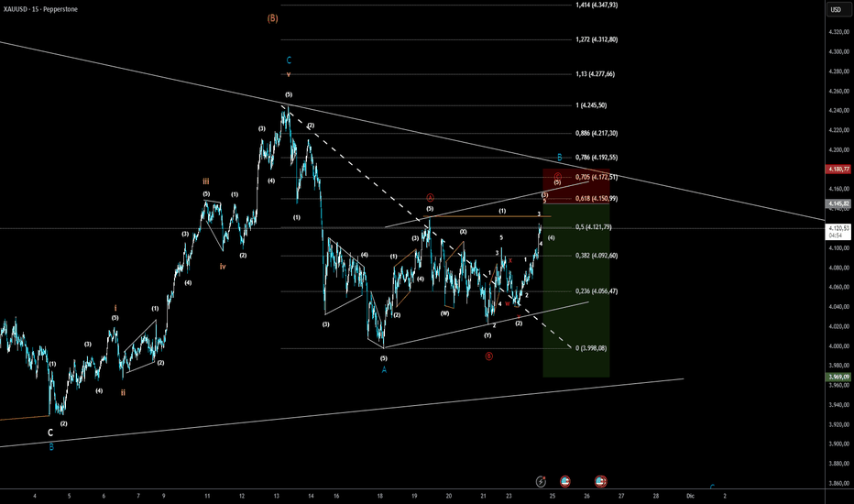Select the orange (B) wave label at top
854x504 pixels.
[x=273, y=18]
